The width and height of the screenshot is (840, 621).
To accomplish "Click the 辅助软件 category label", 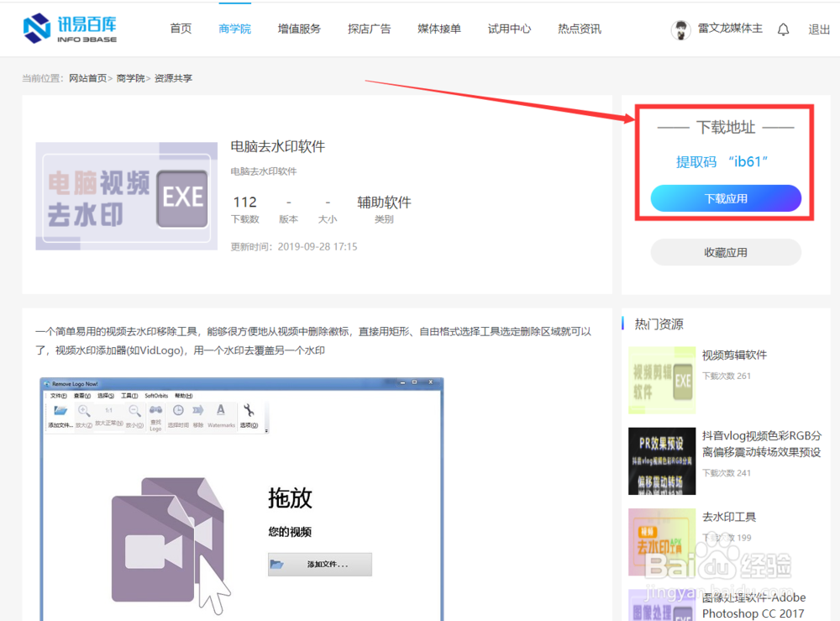I will [x=384, y=202].
